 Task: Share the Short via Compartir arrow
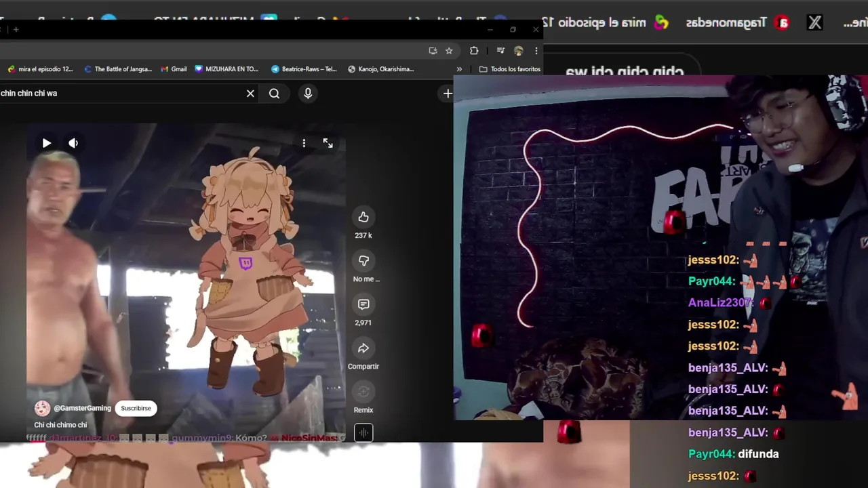(x=363, y=348)
